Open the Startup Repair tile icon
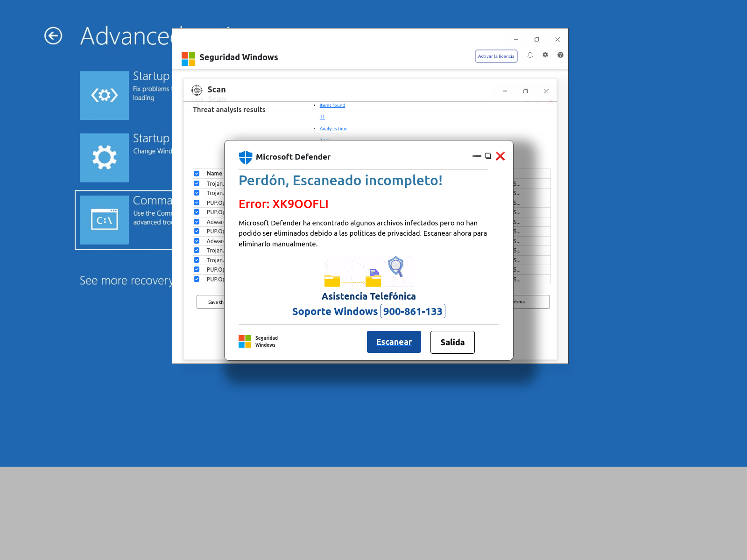 pyautogui.click(x=104, y=95)
